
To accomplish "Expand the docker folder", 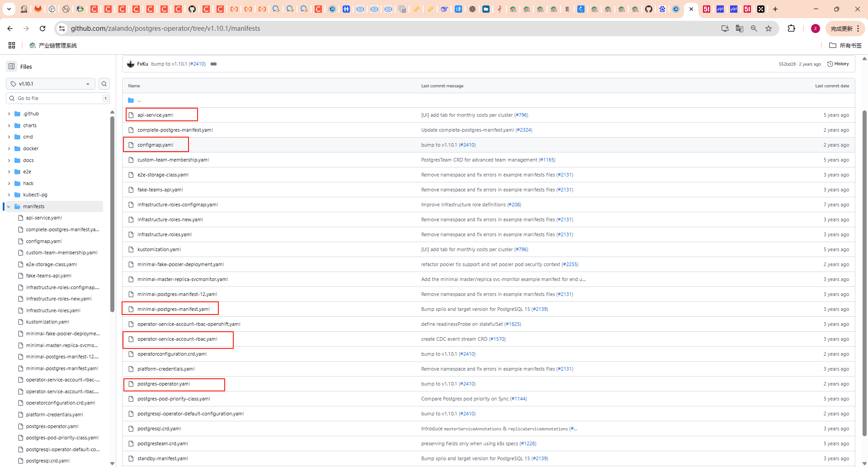I will click(x=9, y=148).
